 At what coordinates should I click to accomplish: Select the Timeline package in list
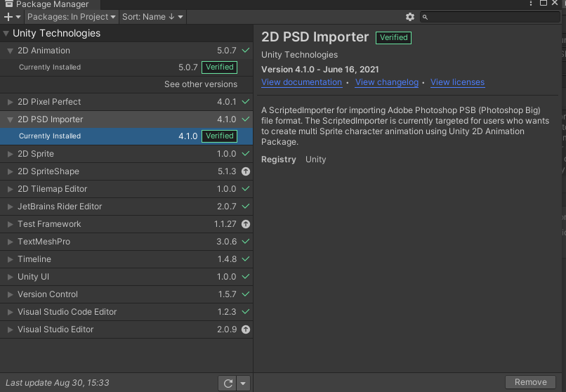pos(126,259)
